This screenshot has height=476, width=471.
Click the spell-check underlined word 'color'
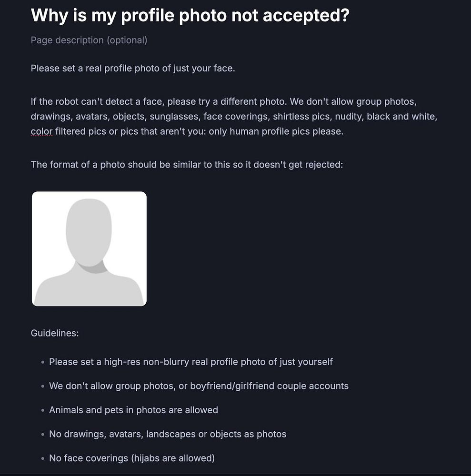pyautogui.click(x=41, y=131)
